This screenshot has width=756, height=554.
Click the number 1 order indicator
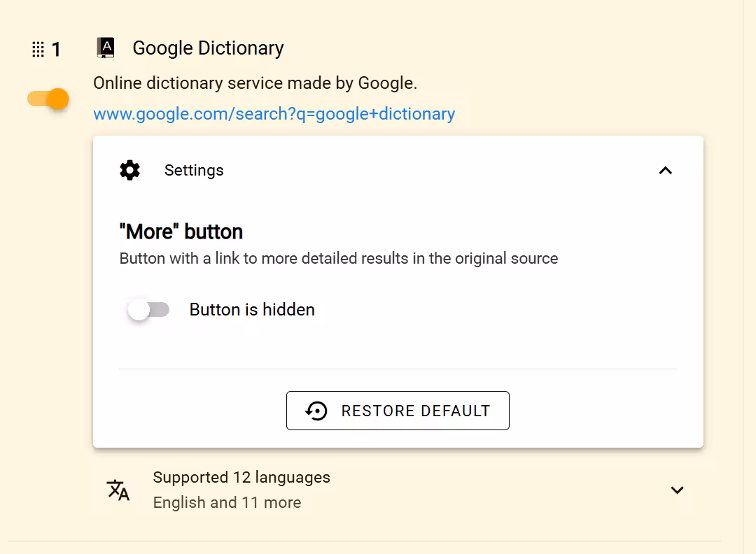tap(57, 50)
